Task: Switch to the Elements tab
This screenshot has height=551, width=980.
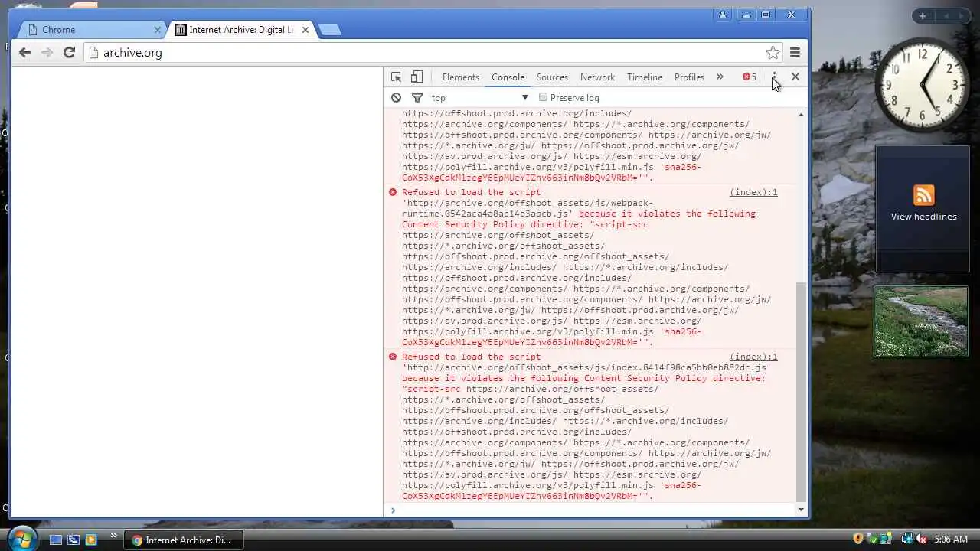Action: [x=461, y=77]
